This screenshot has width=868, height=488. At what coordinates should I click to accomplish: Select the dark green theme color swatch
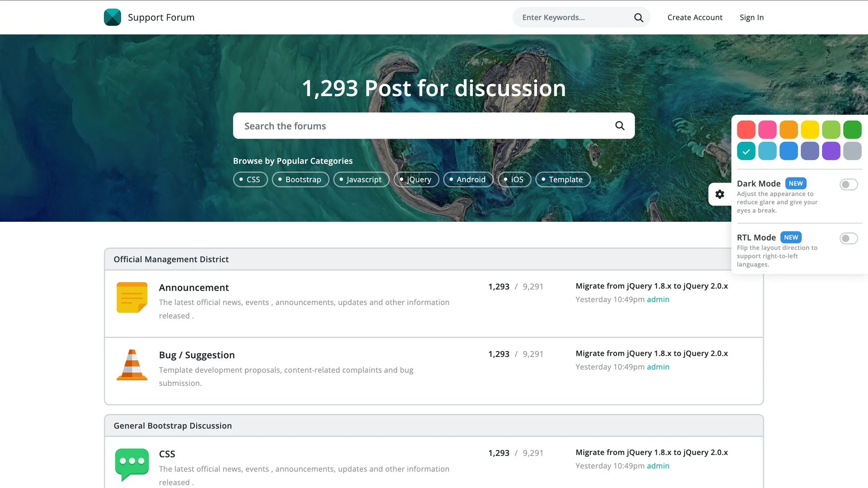click(x=852, y=130)
